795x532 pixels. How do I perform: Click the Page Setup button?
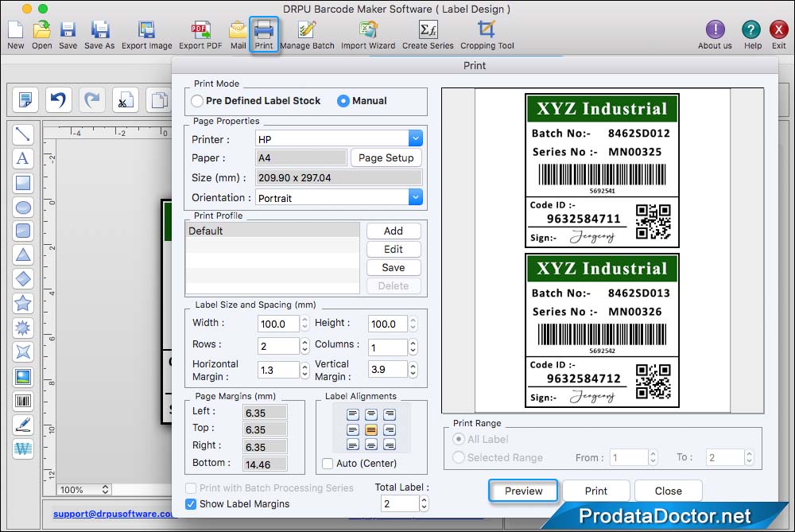pyautogui.click(x=386, y=157)
